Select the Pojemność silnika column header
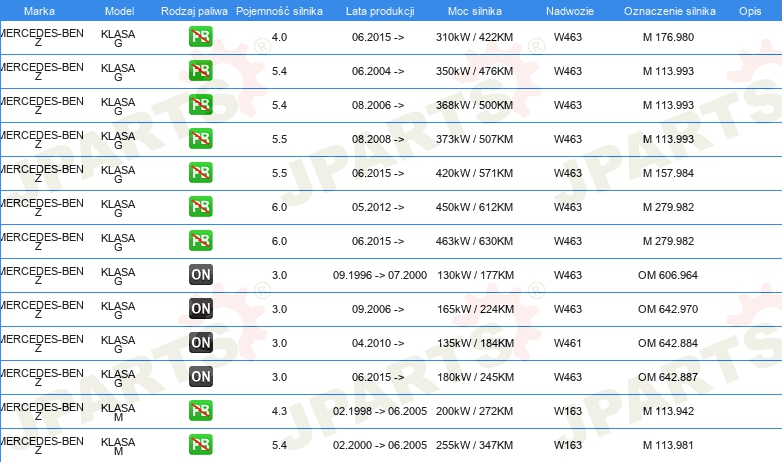 [x=279, y=11]
